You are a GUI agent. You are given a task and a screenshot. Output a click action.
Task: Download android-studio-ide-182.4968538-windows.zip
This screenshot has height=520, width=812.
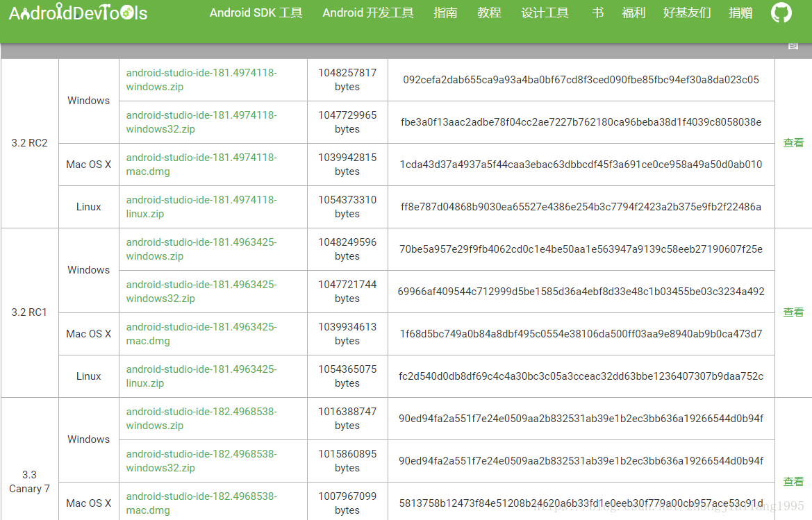point(201,419)
